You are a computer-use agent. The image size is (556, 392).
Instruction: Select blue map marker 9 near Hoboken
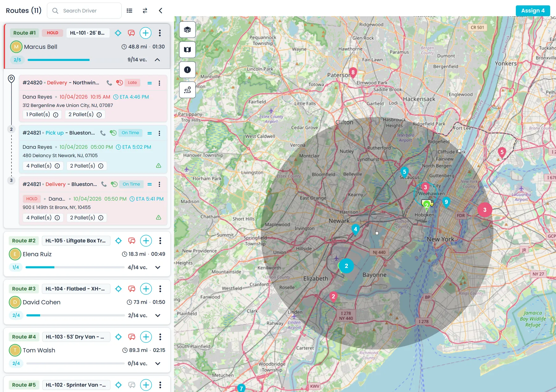[446, 202]
